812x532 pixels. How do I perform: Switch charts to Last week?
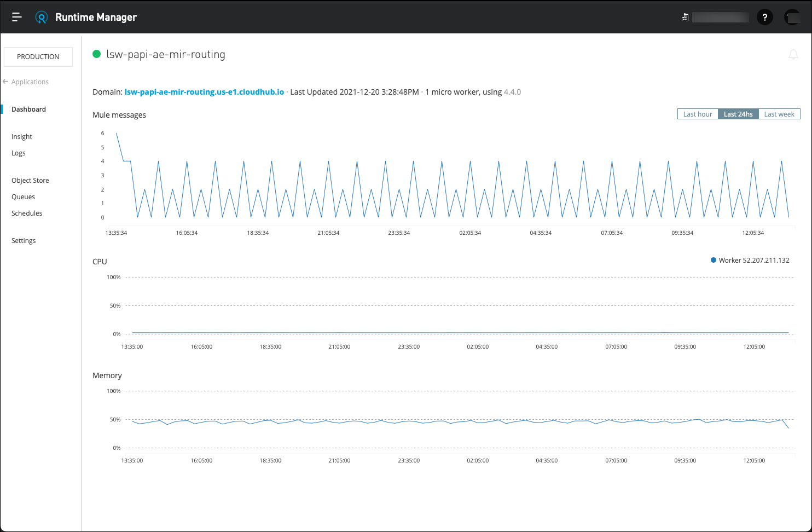779,114
